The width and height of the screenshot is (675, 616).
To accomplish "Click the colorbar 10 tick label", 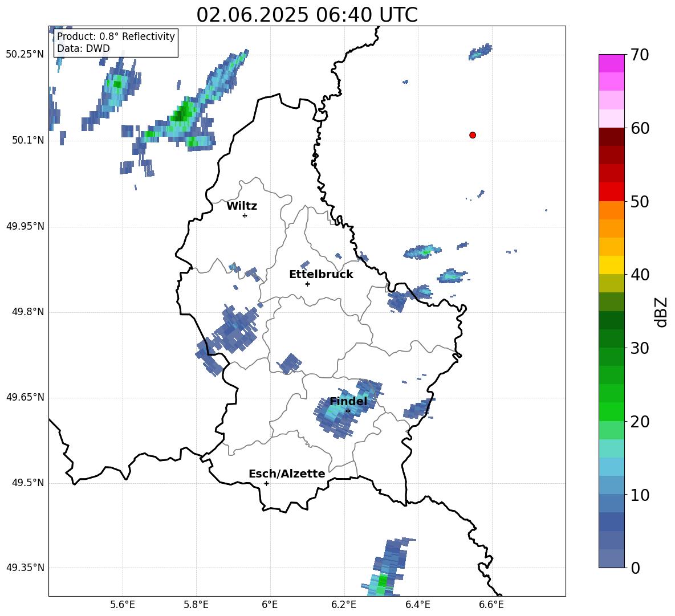I will click(x=640, y=495).
